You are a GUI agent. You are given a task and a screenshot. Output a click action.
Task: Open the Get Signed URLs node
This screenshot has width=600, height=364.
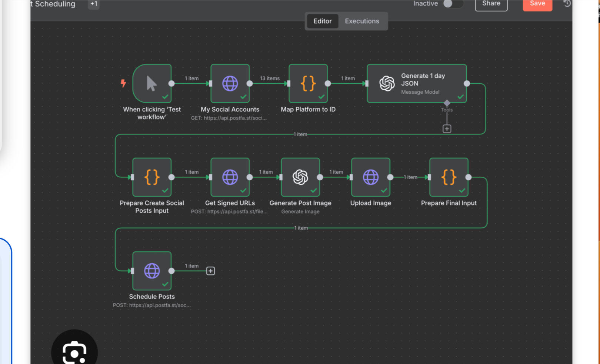[230, 177]
